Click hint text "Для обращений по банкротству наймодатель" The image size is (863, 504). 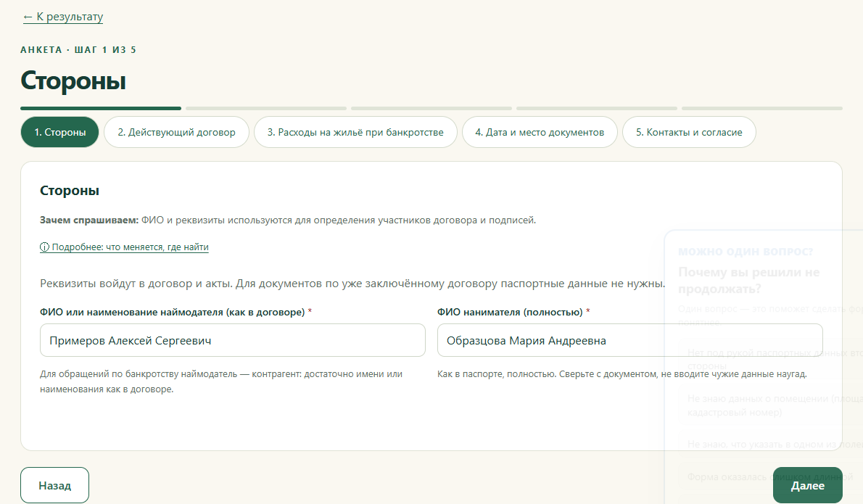click(x=139, y=374)
